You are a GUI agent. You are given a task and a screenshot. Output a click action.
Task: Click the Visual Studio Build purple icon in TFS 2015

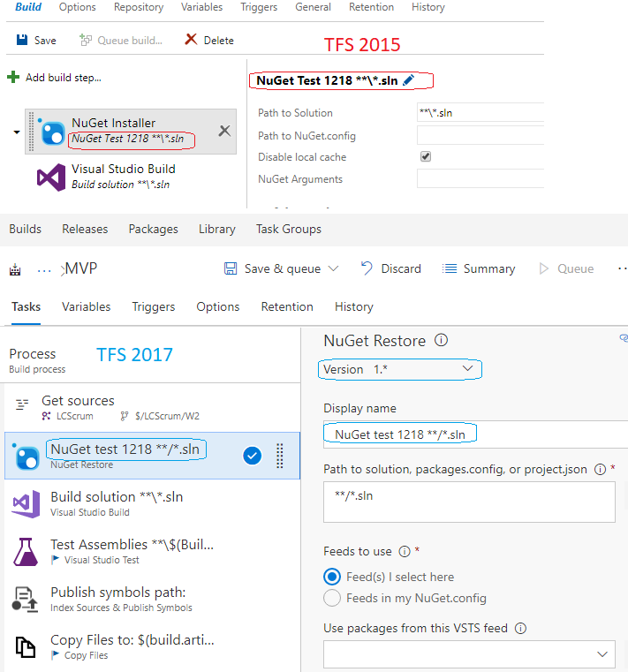coord(51,177)
